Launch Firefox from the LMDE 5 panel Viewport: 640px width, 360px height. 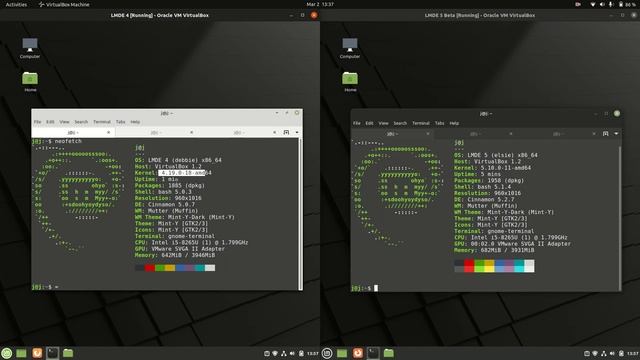pyautogui.click(x=358, y=353)
